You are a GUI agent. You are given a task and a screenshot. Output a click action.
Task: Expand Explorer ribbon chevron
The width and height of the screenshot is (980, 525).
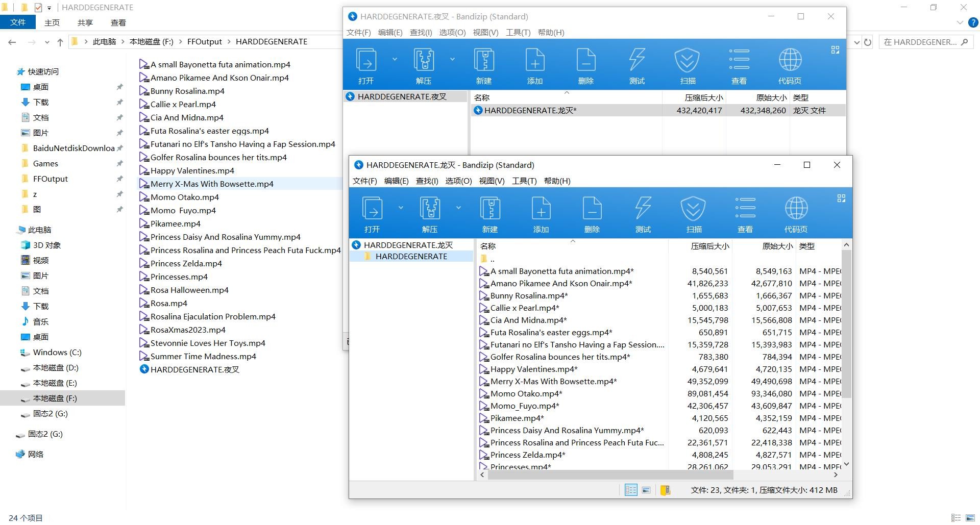[x=960, y=22]
